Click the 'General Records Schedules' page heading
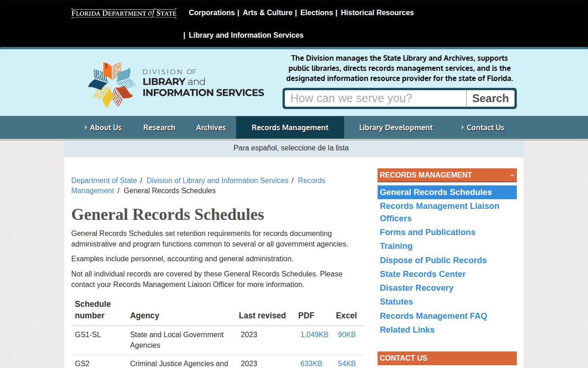 [x=168, y=214]
